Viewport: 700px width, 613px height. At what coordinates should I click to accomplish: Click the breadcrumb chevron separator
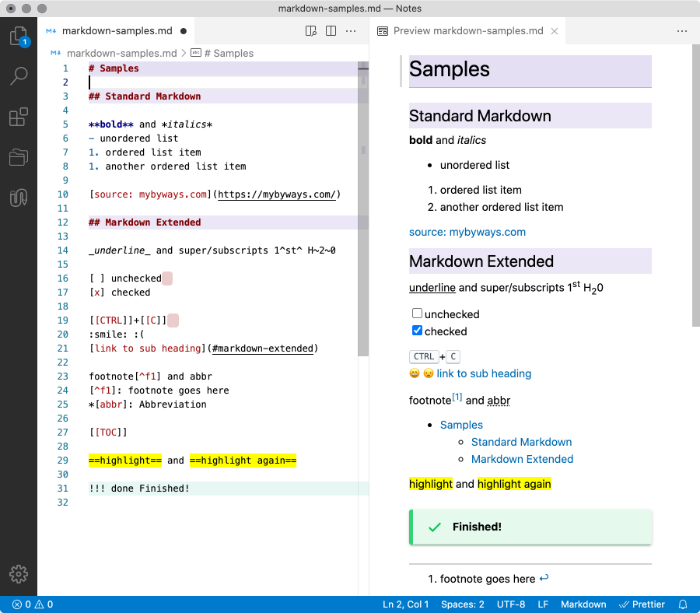[184, 53]
